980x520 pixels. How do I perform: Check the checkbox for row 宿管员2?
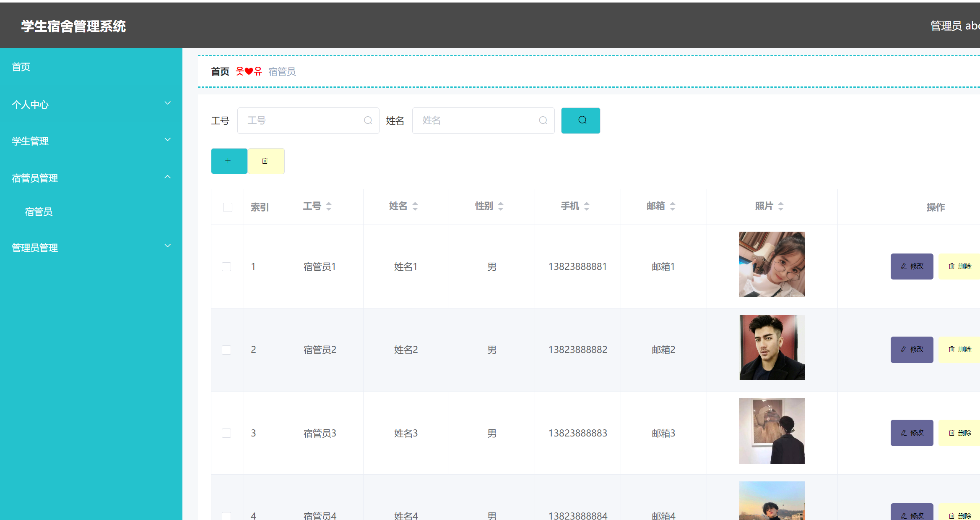[x=226, y=350]
